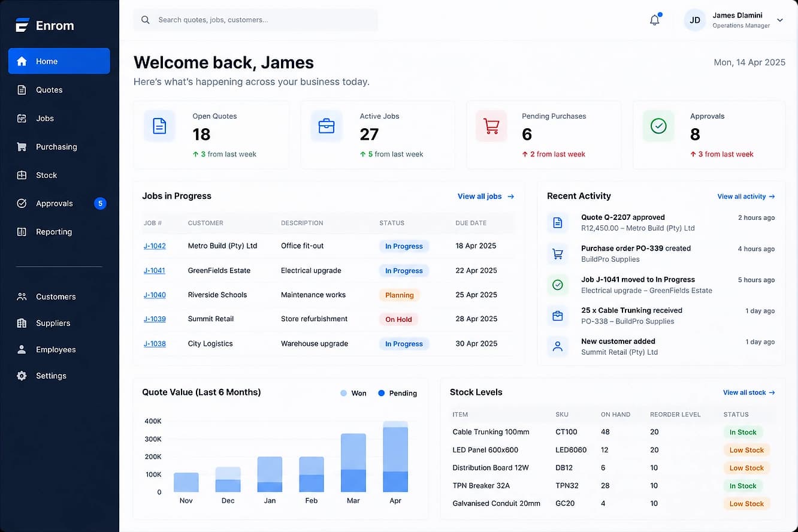Open the Home section
The height and width of the screenshot is (532, 798).
coord(59,61)
